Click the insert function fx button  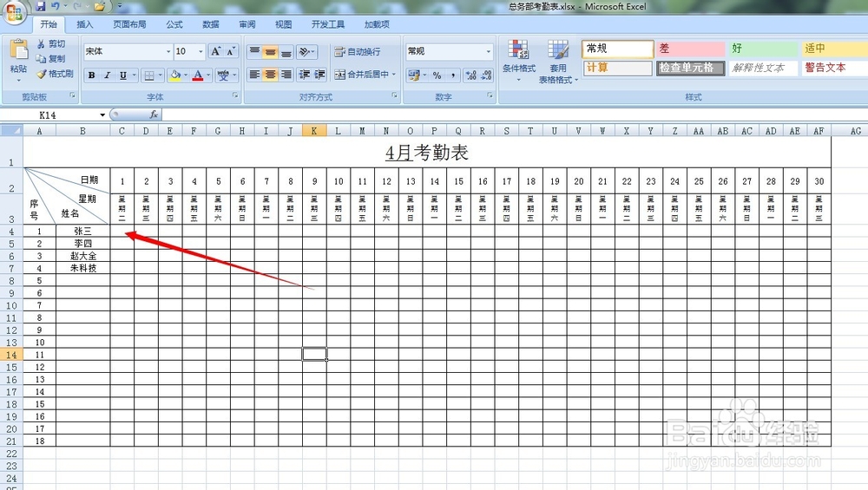pyautogui.click(x=154, y=114)
